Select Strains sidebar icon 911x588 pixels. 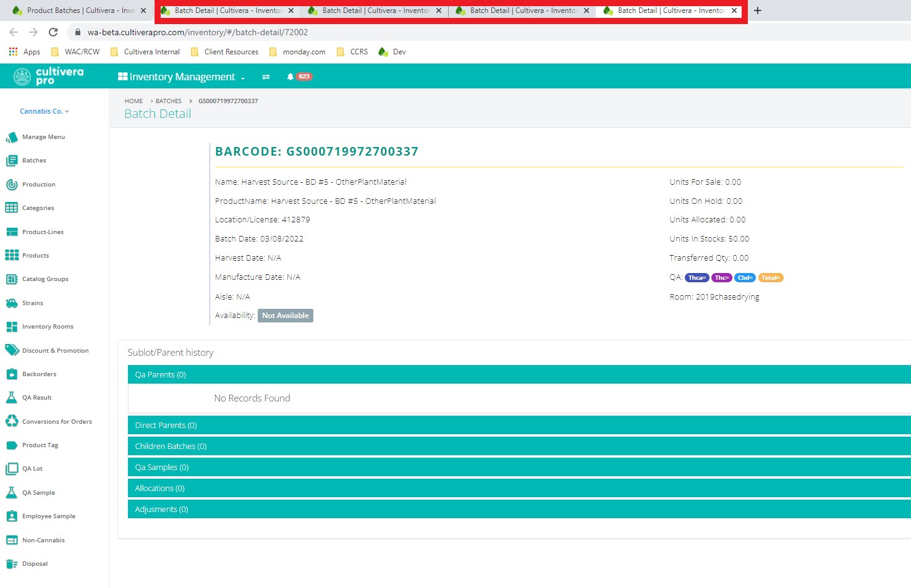tap(12, 303)
